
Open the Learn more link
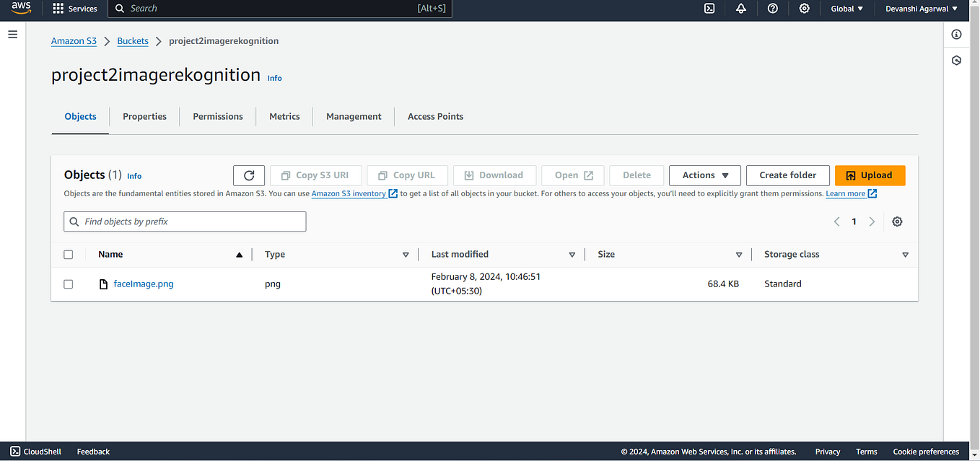point(846,193)
